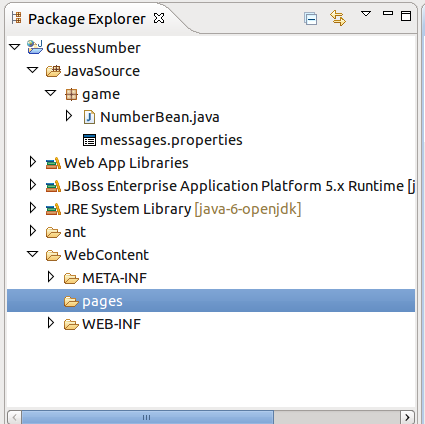The height and width of the screenshot is (424, 425).
Task: Collapse the game package
Action: tap(51, 93)
